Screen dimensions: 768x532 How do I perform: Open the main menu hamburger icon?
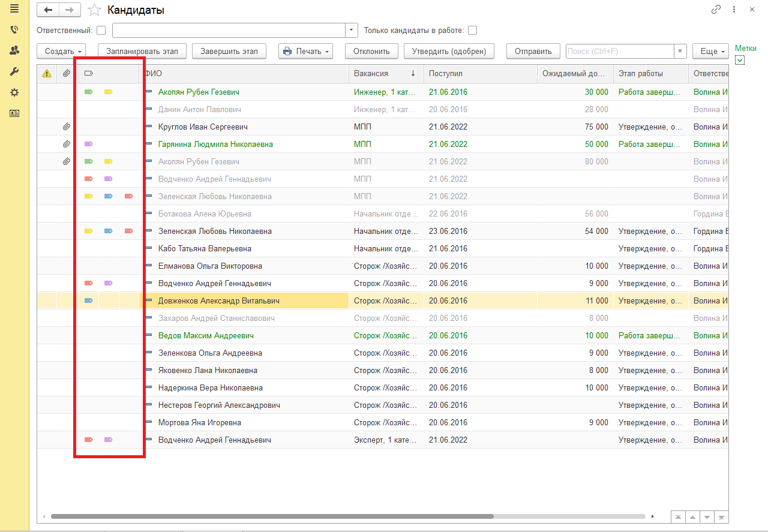14,9
